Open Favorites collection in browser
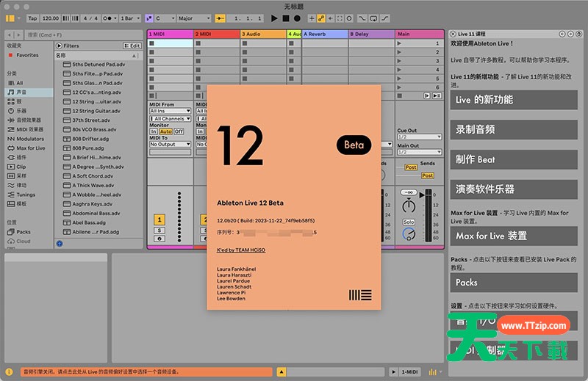Image resolution: width=588 pixels, height=381 pixels. (x=27, y=55)
